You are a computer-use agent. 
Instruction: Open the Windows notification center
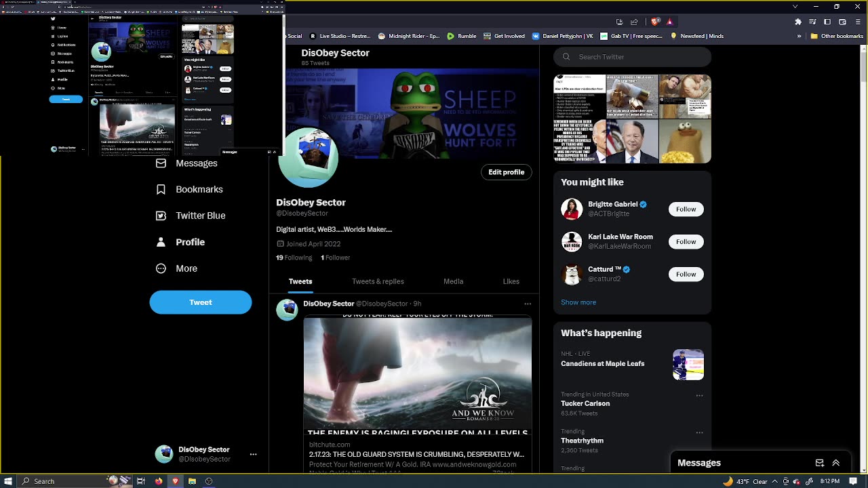click(853, 481)
